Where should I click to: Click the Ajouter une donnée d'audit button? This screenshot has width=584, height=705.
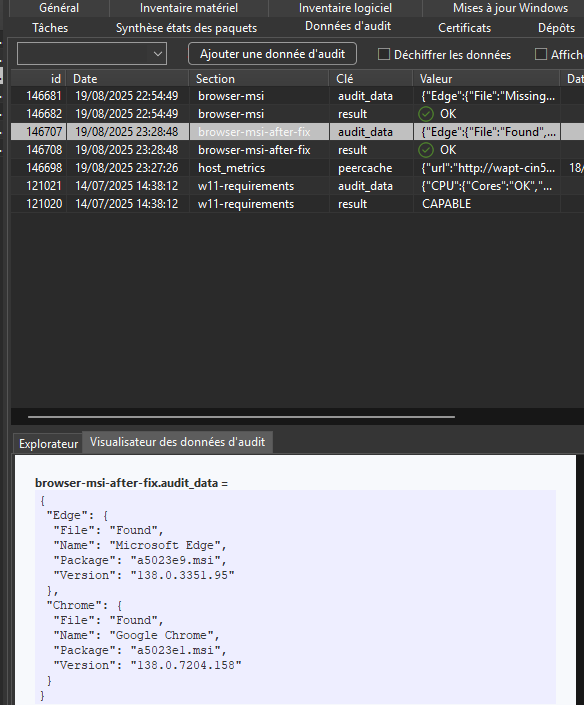coord(272,54)
